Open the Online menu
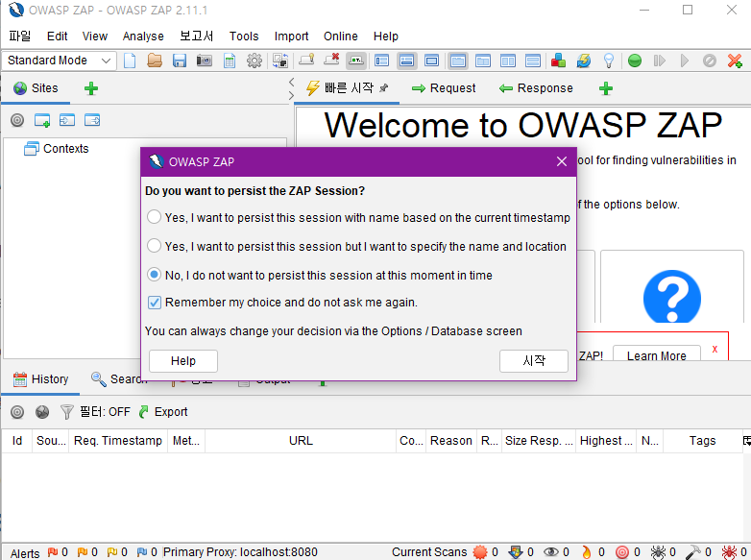 (x=341, y=36)
